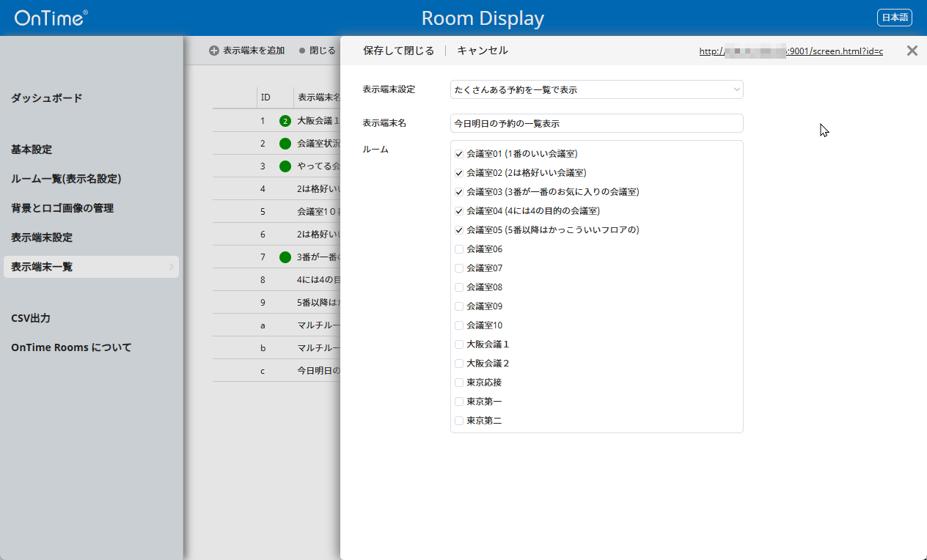Image resolution: width=927 pixels, height=560 pixels.
Task: Open the screen.html URL link
Action: 791,51
